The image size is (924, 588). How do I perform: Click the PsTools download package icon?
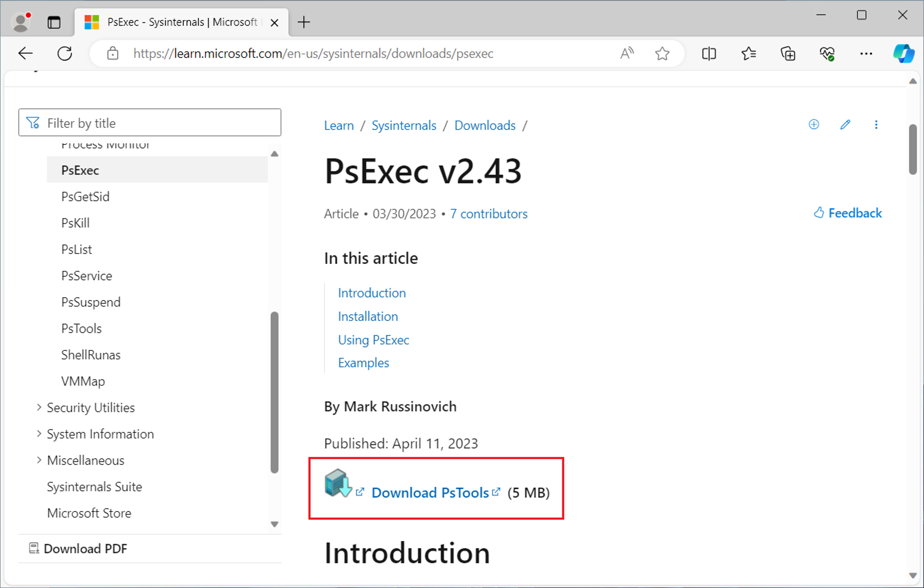(x=338, y=483)
